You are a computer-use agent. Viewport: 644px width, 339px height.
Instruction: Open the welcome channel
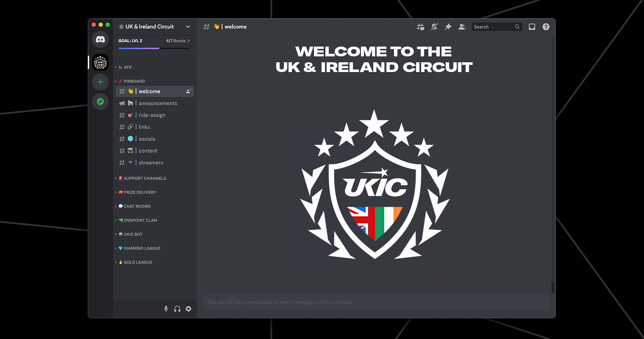[155, 92]
